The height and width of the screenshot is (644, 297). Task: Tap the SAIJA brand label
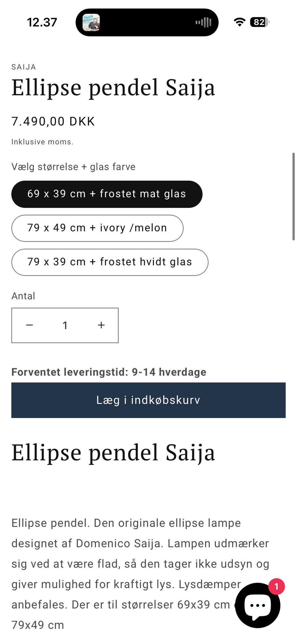pyautogui.click(x=24, y=67)
